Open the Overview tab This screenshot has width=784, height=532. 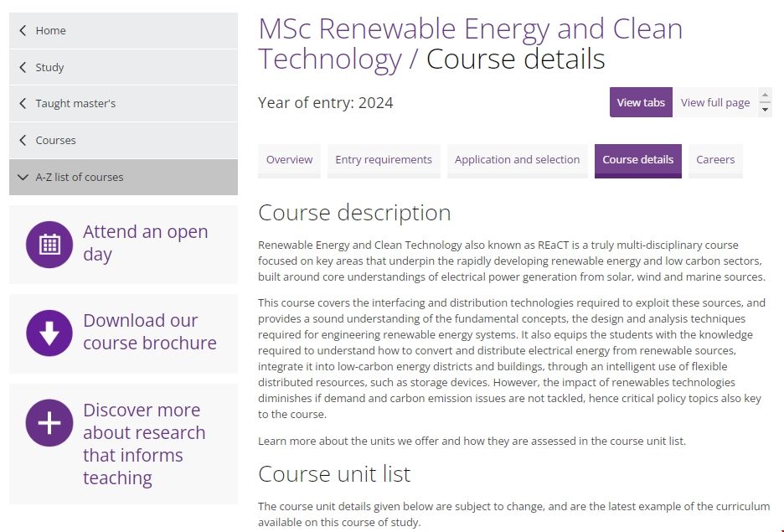pyautogui.click(x=289, y=159)
